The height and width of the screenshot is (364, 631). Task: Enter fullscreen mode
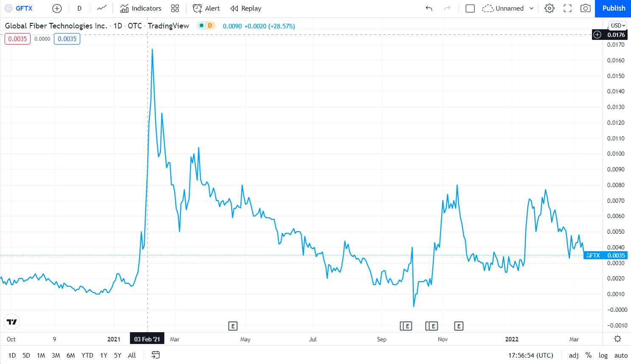point(567,8)
